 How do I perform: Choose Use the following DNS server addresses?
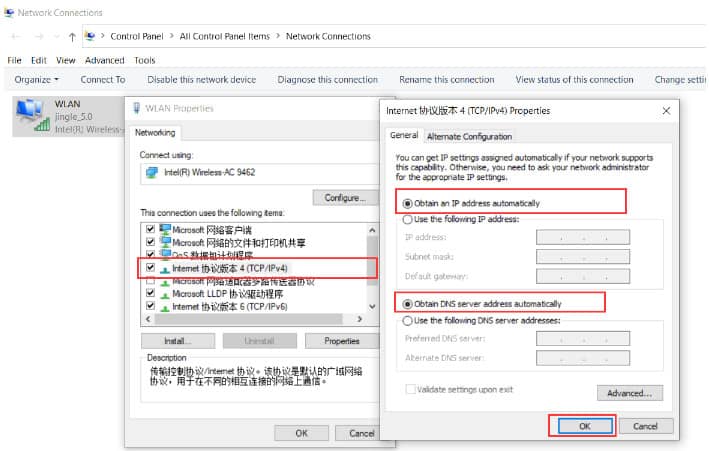pos(407,320)
